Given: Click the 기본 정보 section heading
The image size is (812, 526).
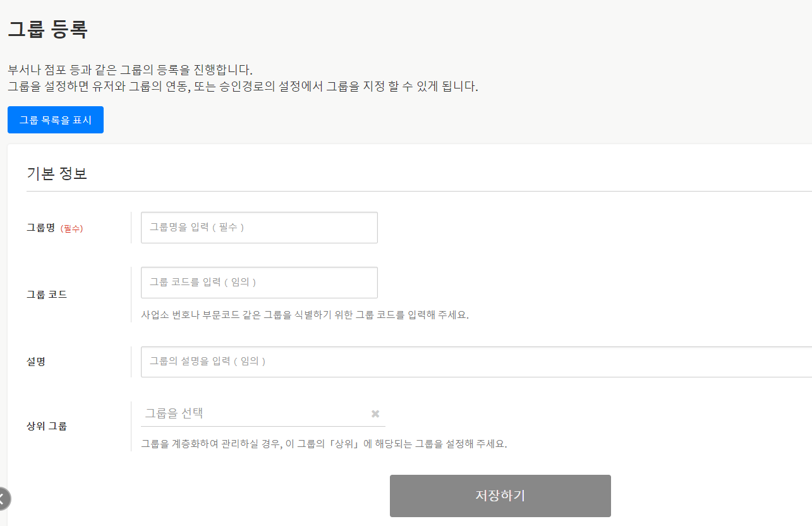Looking at the screenshot, I should pos(57,174).
